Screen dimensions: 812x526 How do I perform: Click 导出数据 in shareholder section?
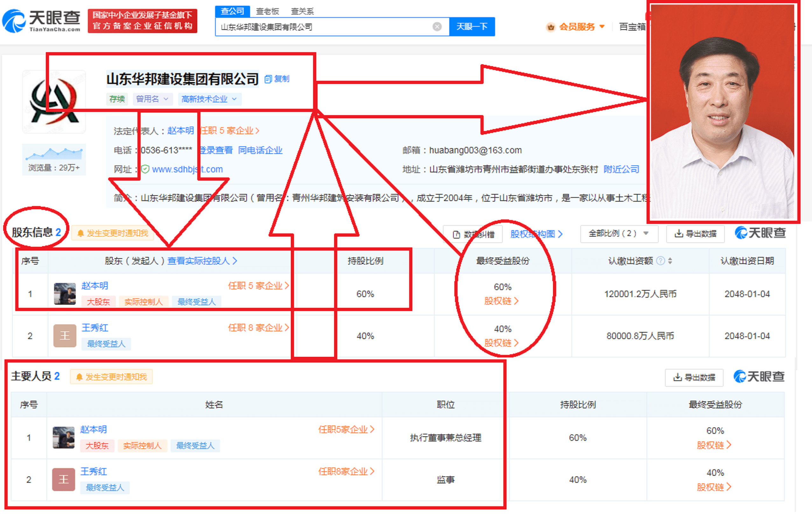[x=695, y=233]
